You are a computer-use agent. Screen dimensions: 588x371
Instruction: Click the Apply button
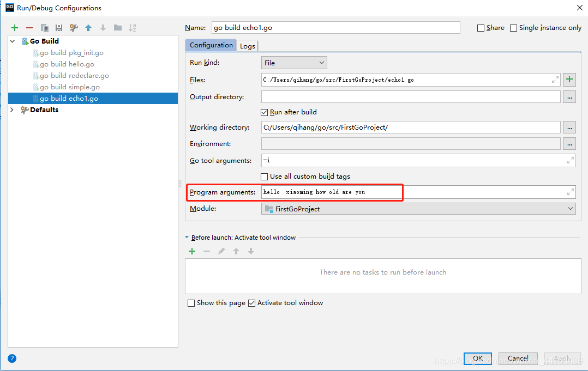point(562,358)
